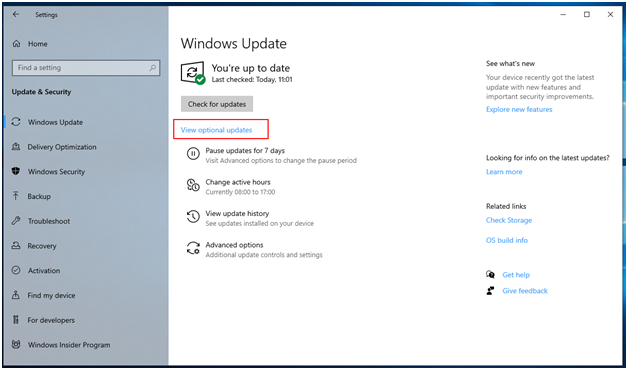Click the Troubleshoot wrench icon
The height and width of the screenshot is (370, 628).
coord(16,221)
